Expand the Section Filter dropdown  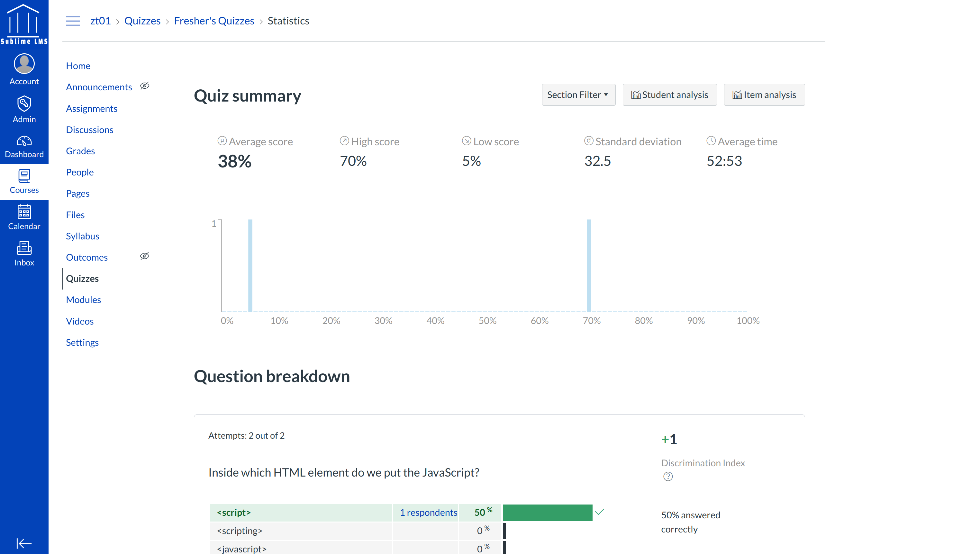[578, 95]
